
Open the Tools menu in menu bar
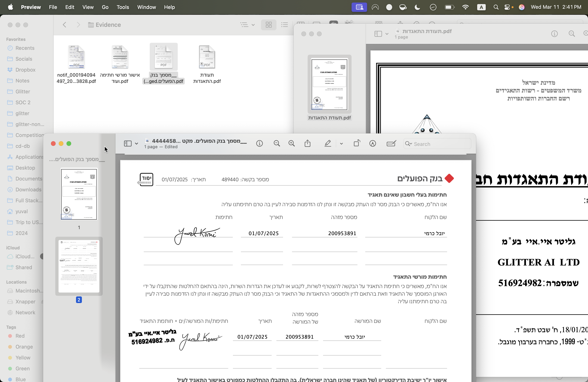pyautogui.click(x=123, y=7)
